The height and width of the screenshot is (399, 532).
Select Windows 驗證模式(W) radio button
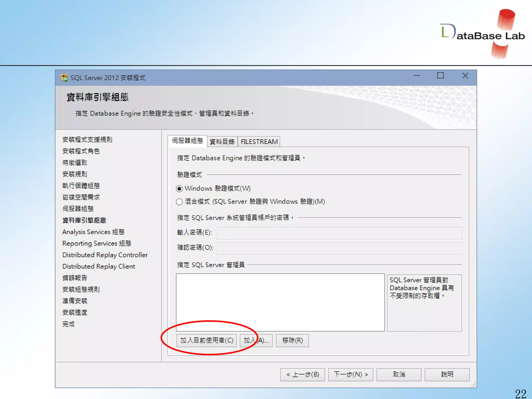(179, 189)
